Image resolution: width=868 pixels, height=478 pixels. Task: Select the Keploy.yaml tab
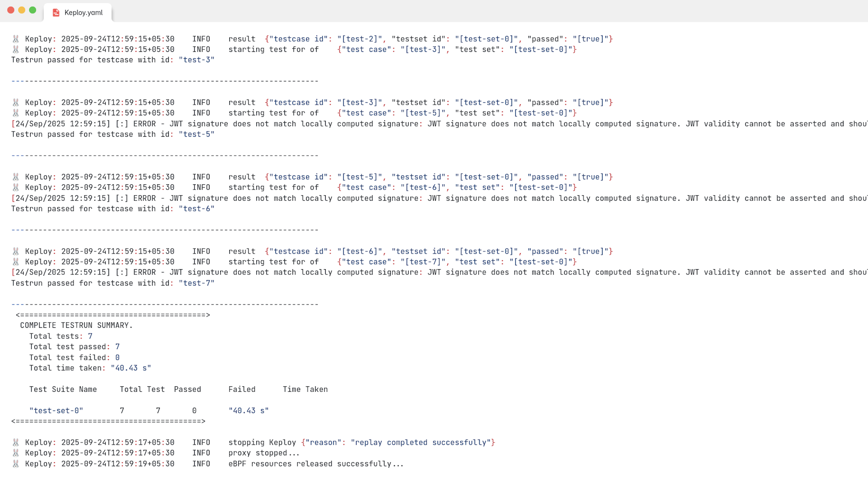[83, 13]
